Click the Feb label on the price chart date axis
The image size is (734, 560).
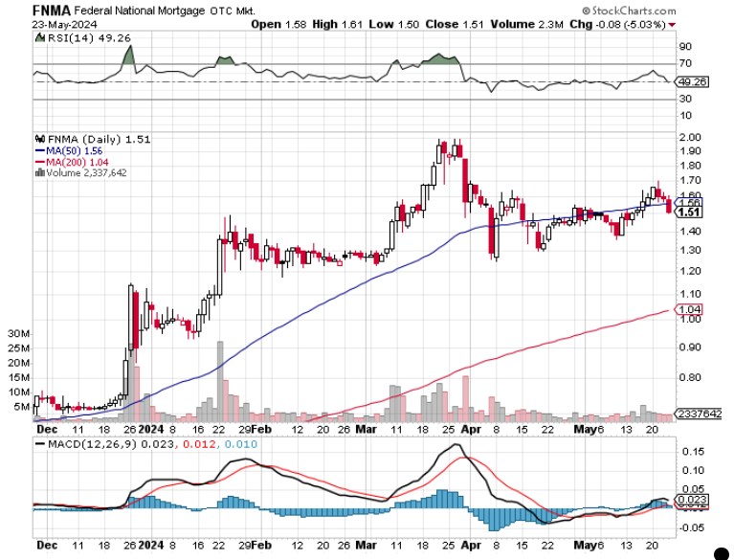pos(261,430)
